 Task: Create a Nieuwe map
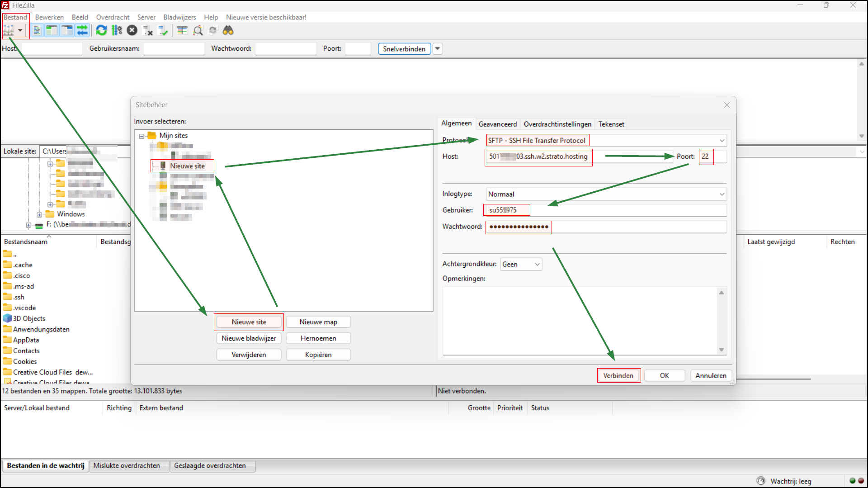[x=318, y=322]
